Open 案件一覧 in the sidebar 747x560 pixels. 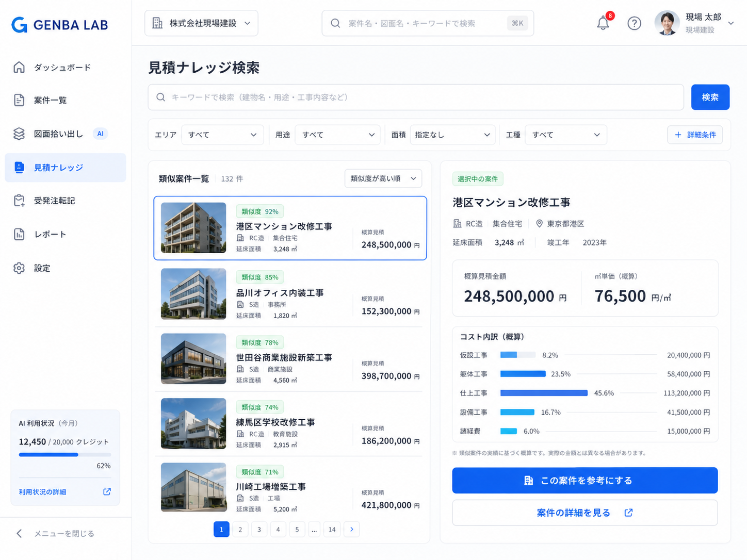pos(66,100)
